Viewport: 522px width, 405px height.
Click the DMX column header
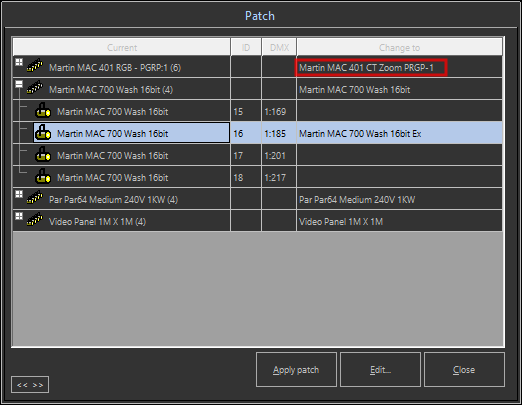[x=279, y=47]
